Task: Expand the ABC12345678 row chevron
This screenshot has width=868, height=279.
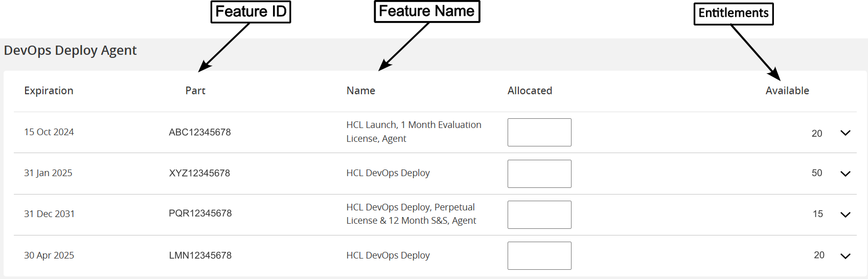Action: [845, 133]
